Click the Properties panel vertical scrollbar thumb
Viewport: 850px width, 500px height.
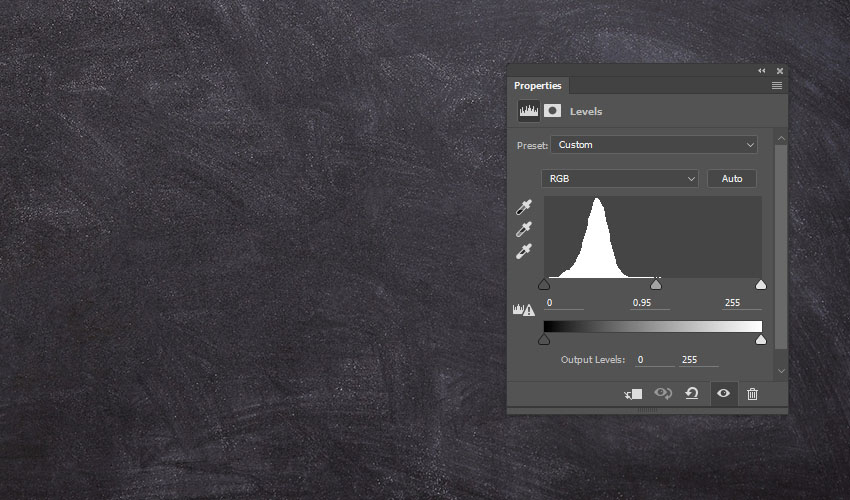pyautogui.click(x=781, y=247)
